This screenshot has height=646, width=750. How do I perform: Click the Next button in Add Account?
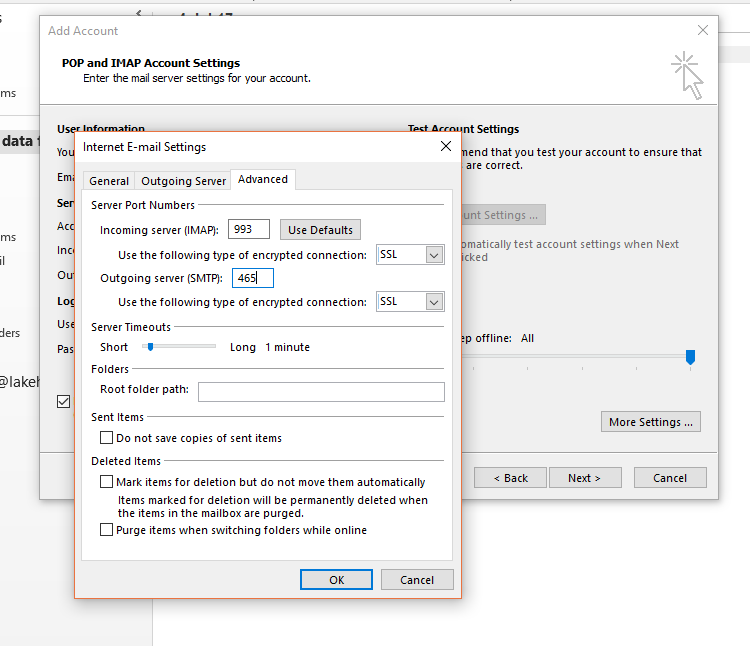585,478
